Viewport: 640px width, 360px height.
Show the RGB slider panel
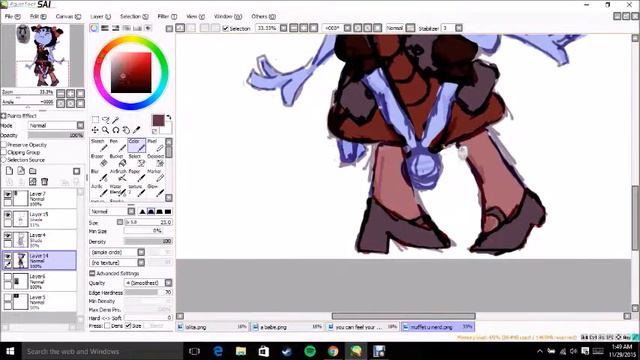105,28
